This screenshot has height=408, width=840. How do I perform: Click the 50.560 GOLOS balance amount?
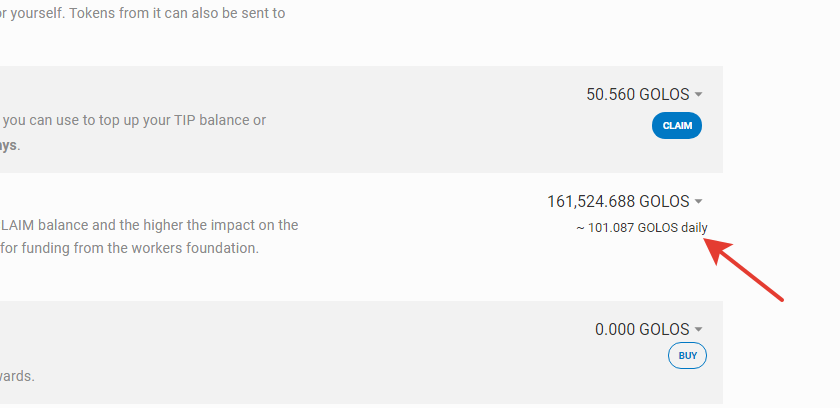pos(637,95)
